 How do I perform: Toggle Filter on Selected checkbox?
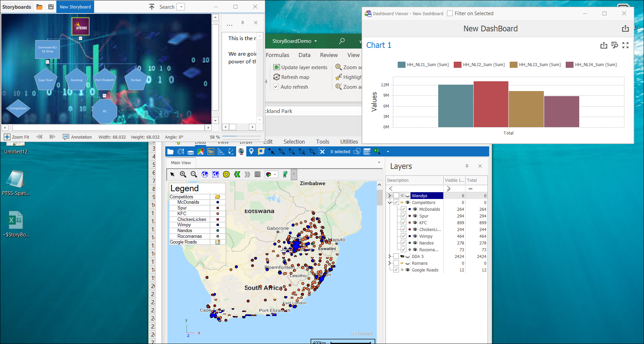(x=450, y=13)
